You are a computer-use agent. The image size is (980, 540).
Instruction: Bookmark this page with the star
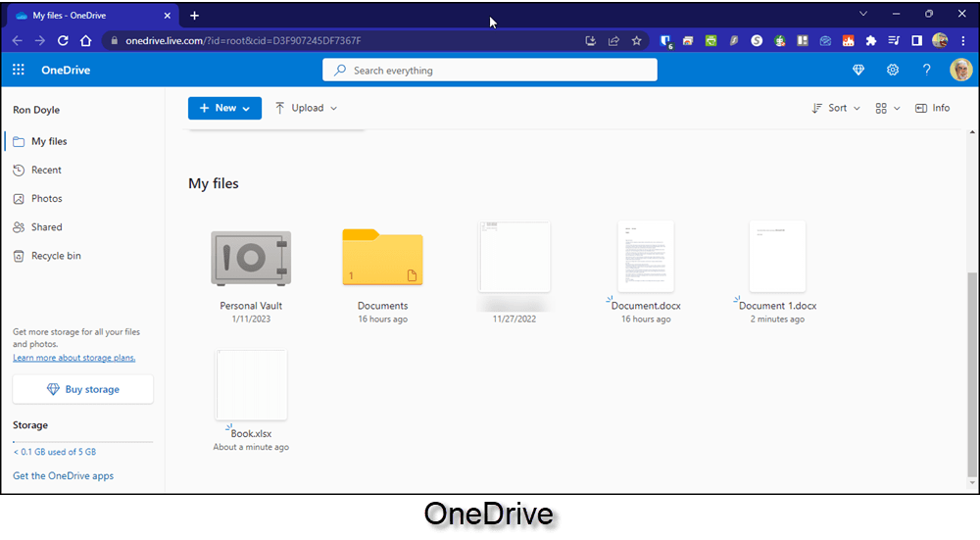(636, 40)
